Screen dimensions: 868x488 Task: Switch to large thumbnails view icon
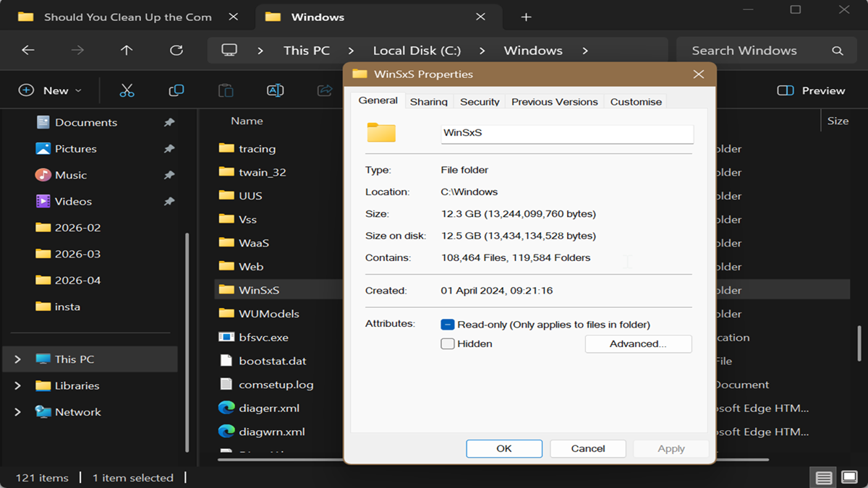(x=848, y=478)
